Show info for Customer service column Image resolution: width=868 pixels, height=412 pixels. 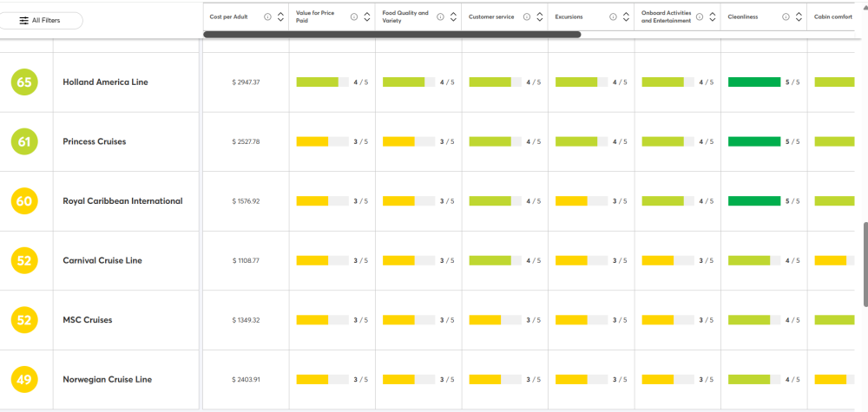point(527,17)
